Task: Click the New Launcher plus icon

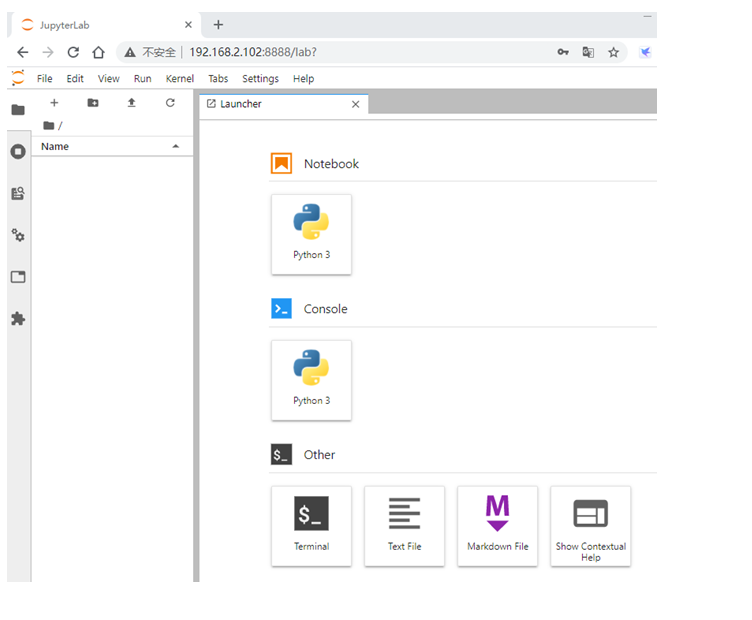Action: pos(54,103)
